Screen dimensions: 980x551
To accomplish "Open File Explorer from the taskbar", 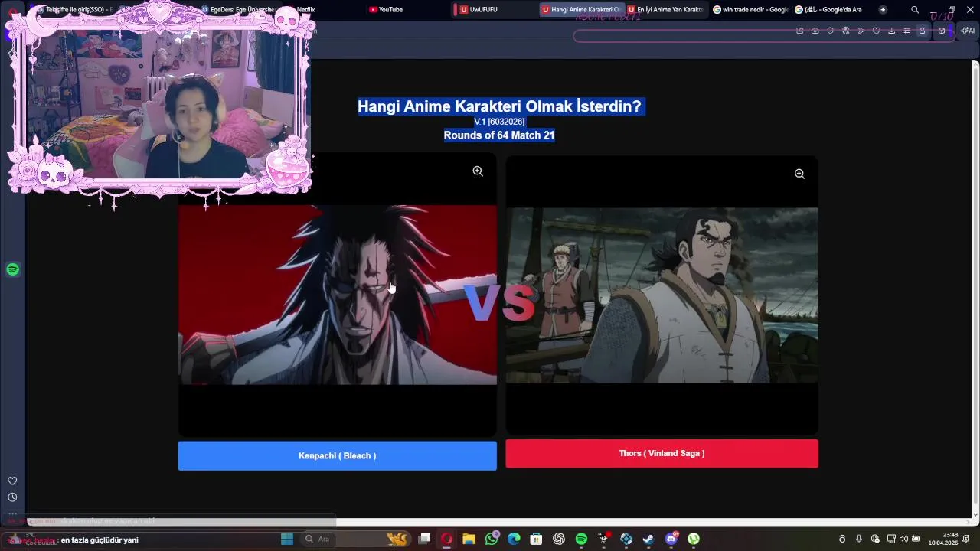I will pyautogui.click(x=469, y=539).
